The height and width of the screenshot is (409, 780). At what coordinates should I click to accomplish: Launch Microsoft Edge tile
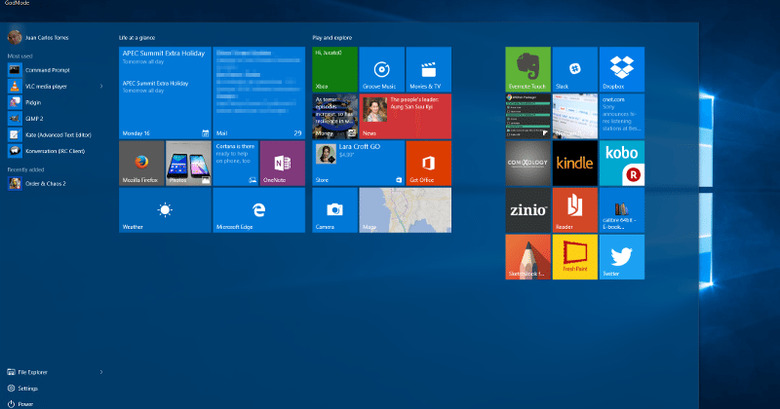pos(259,210)
